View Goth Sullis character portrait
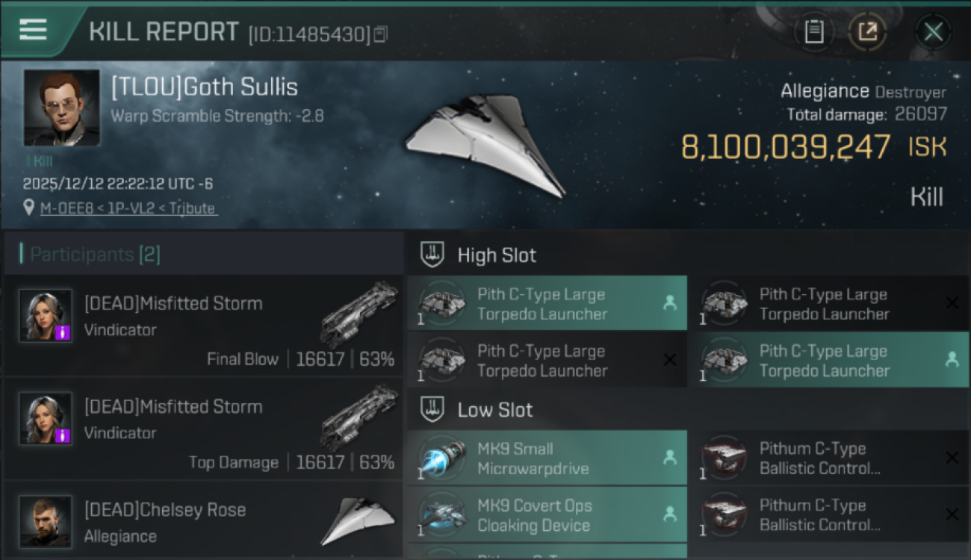This screenshot has height=560, width=971. 61,108
